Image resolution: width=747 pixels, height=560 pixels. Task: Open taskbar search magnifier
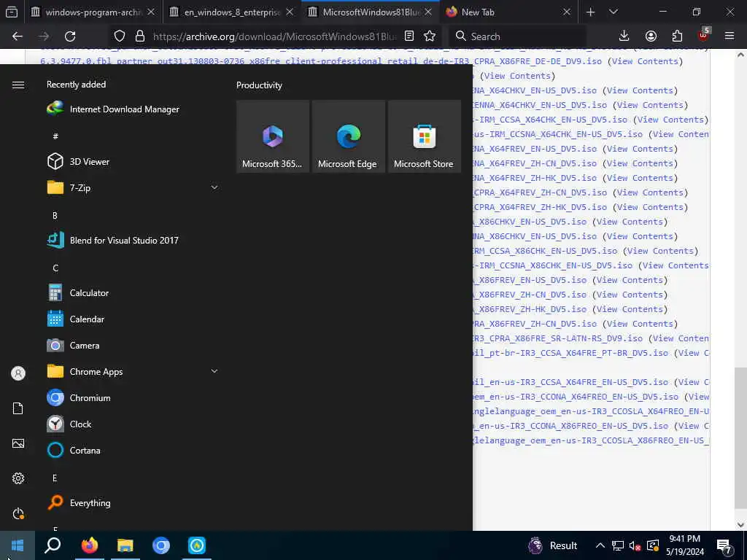(53, 545)
